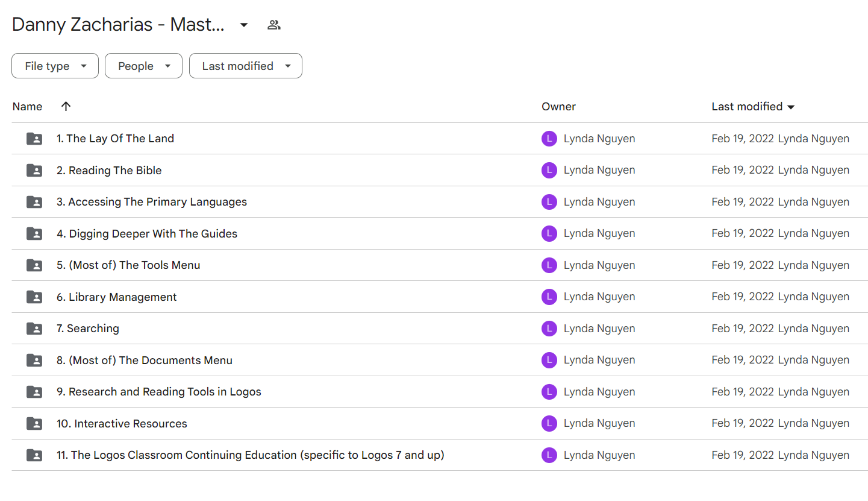Screen dimensions: 868x501
Task: Click folder icon beside The Documents Menu
Action: pos(34,361)
